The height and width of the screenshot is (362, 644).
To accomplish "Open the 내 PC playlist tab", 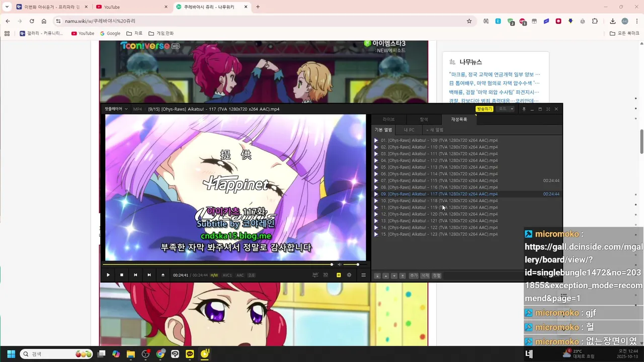I will 409,130.
